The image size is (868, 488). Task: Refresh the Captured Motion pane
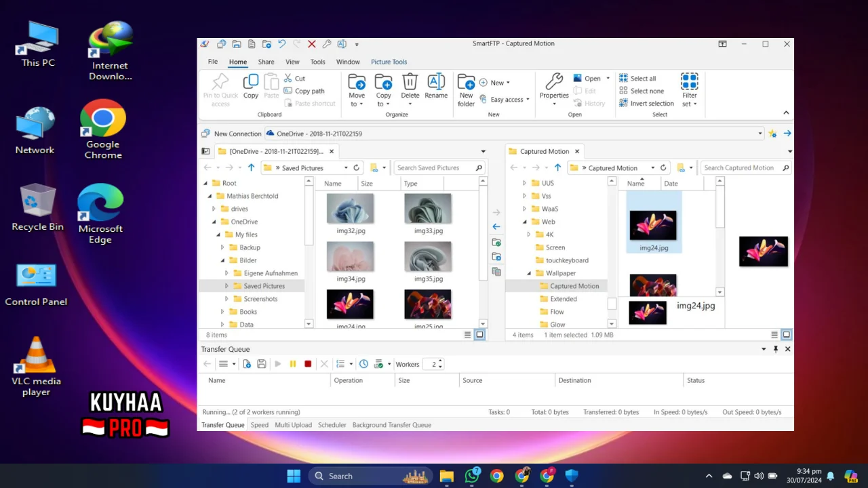point(663,168)
